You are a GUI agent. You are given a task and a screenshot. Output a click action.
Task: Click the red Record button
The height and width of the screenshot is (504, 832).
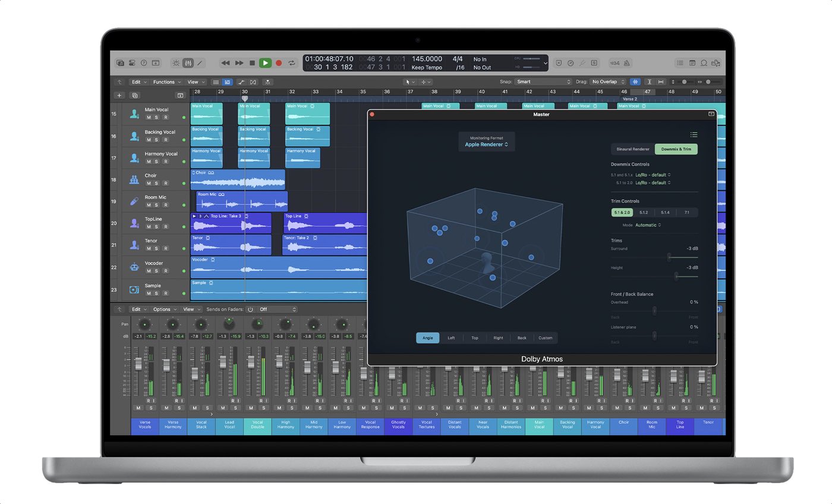click(278, 63)
